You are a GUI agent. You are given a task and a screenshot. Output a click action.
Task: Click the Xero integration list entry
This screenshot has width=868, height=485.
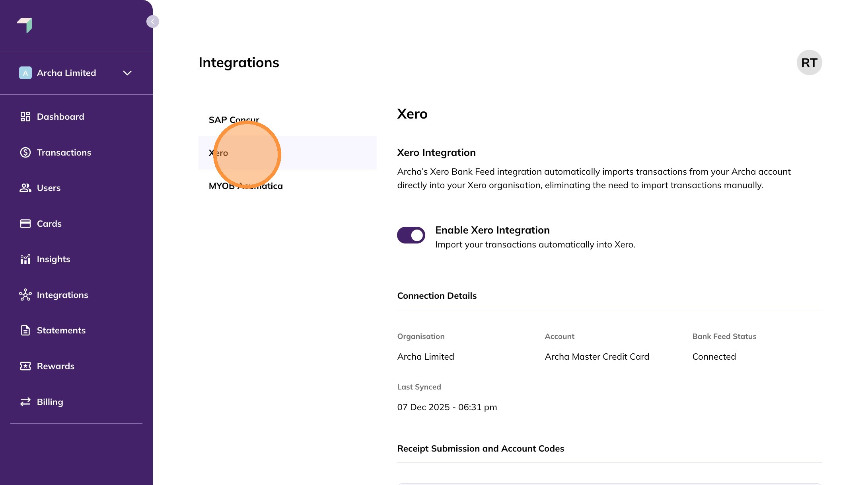tap(219, 153)
